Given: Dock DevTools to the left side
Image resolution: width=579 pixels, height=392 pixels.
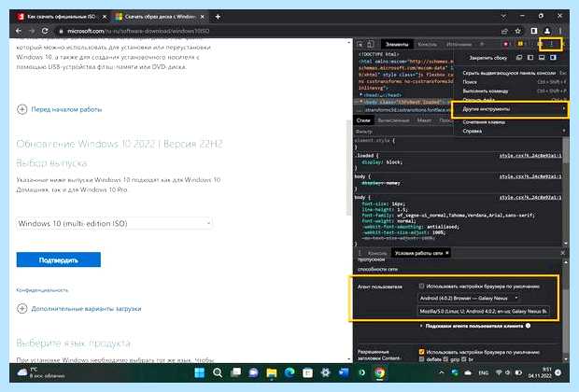Looking at the screenshot, I should tap(530, 58).
